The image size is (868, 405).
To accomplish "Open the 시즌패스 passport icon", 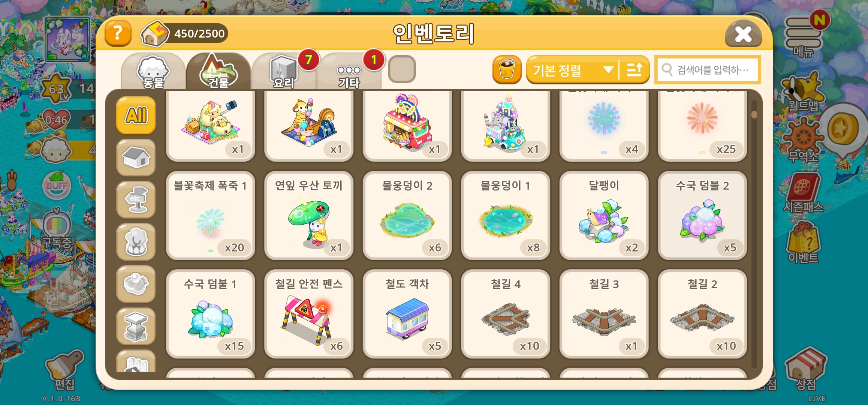I will [803, 193].
